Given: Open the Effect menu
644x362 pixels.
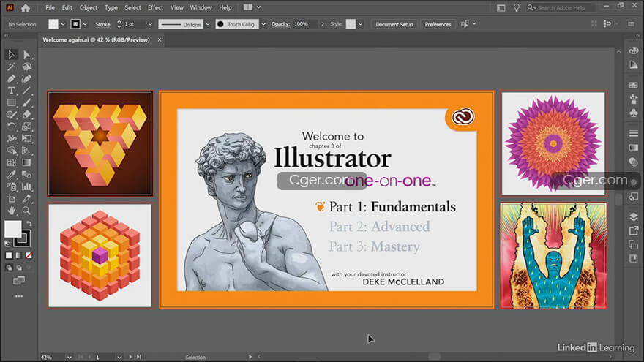Looking at the screenshot, I should point(155,7).
